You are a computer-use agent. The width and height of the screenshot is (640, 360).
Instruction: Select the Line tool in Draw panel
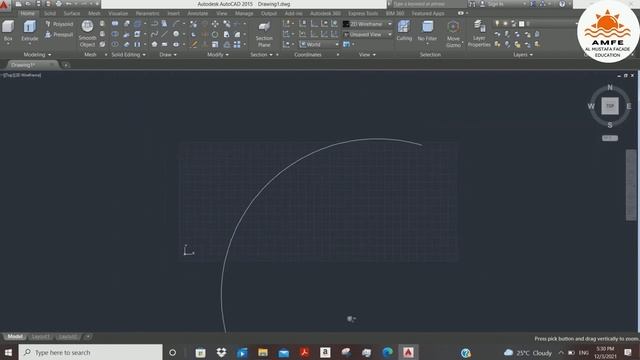pos(164,34)
